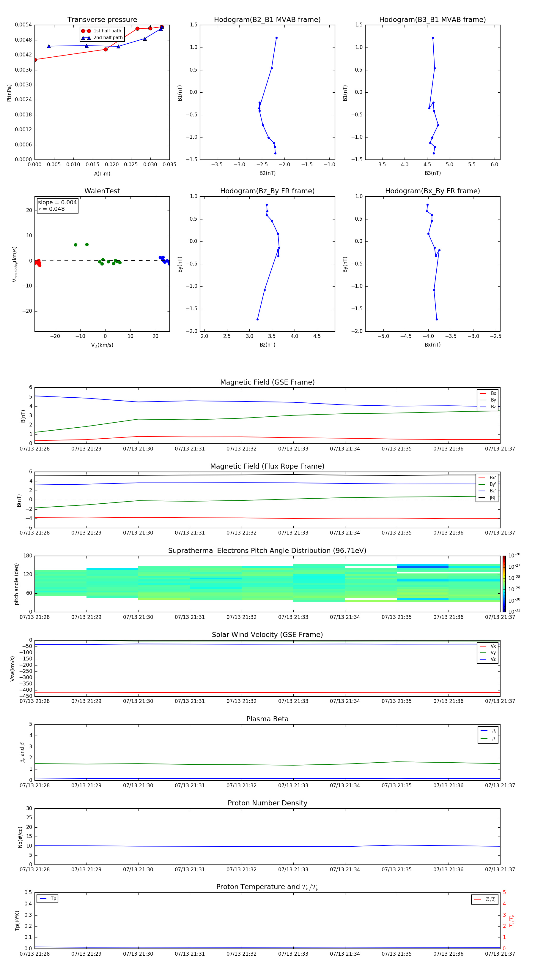Click the 'B2(nT)' x-axis label

(x=267, y=173)
